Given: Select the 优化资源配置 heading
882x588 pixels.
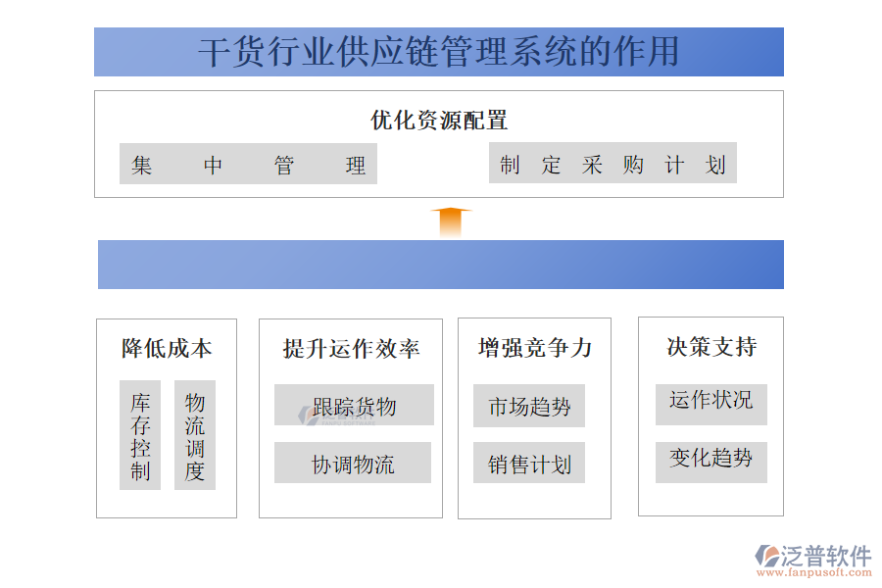Looking at the screenshot, I should click(439, 121).
